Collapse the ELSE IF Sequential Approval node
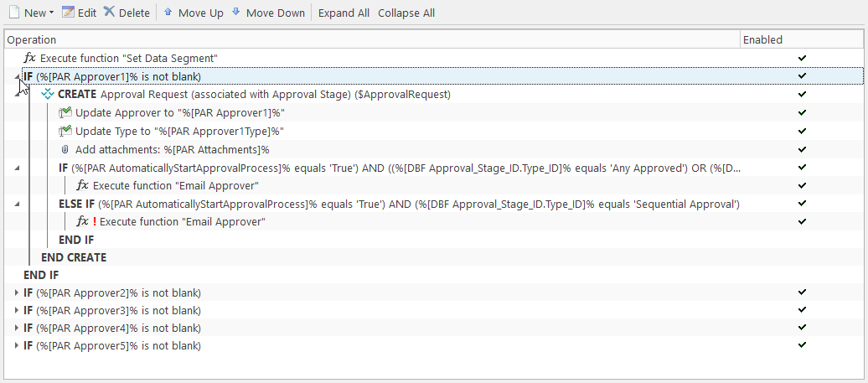 coord(17,204)
